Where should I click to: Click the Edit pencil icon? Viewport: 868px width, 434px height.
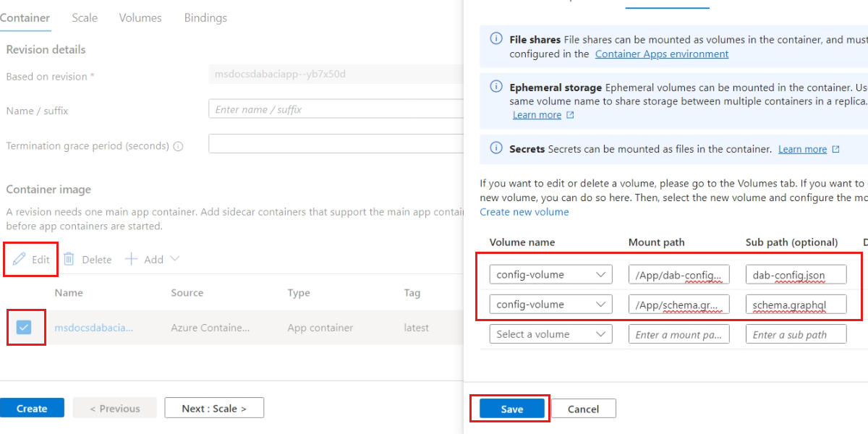18,259
